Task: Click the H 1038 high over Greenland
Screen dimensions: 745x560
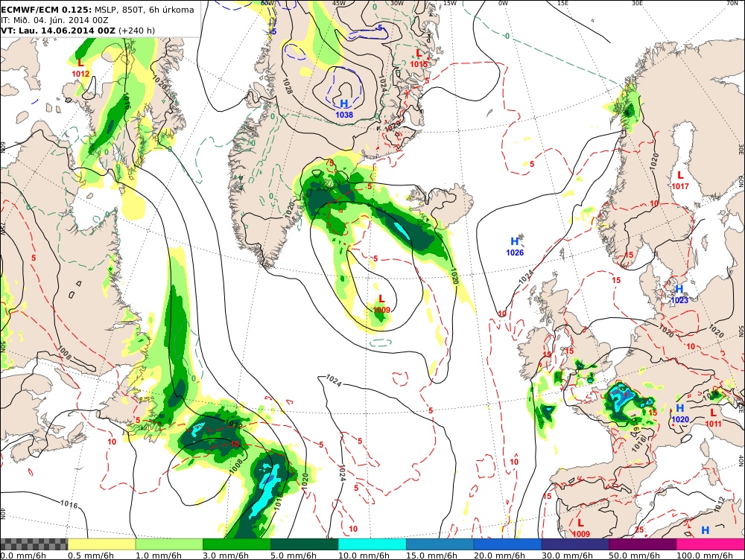Action: click(x=344, y=109)
